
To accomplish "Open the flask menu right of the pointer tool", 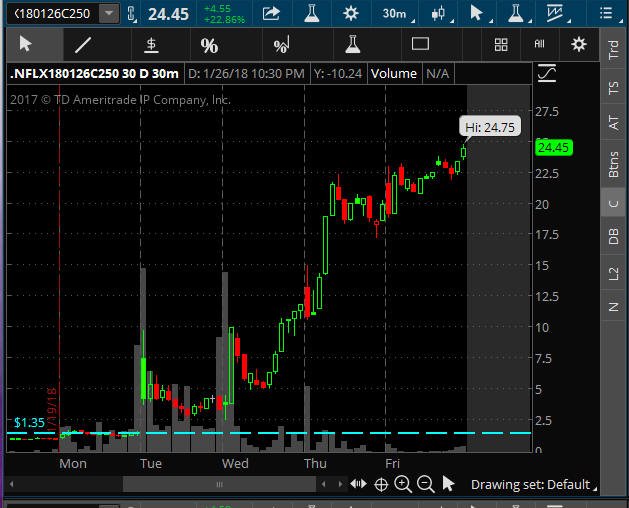I will 517,14.
